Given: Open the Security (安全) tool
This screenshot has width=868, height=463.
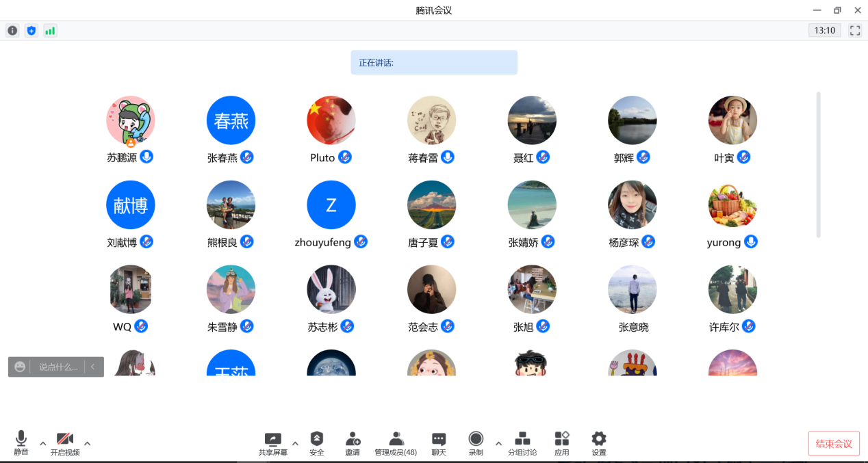Looking at the screenshot, I should pos(316,443).
